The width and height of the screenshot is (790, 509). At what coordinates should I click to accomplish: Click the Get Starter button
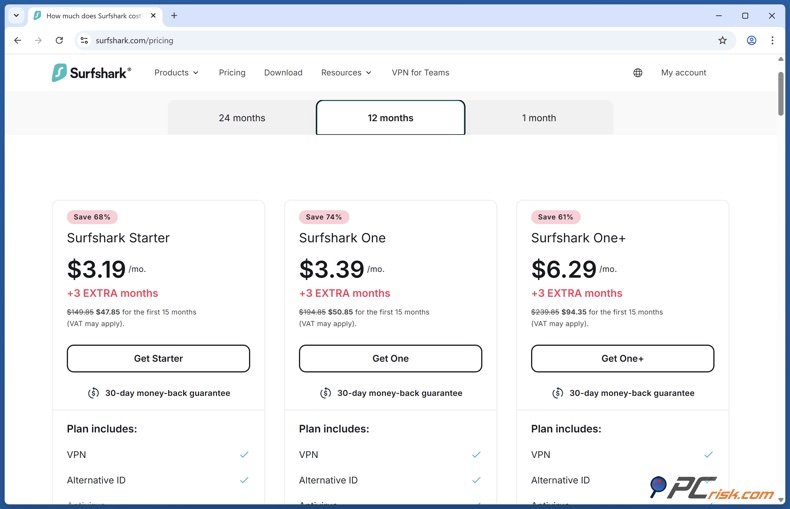tap(158, 358)
